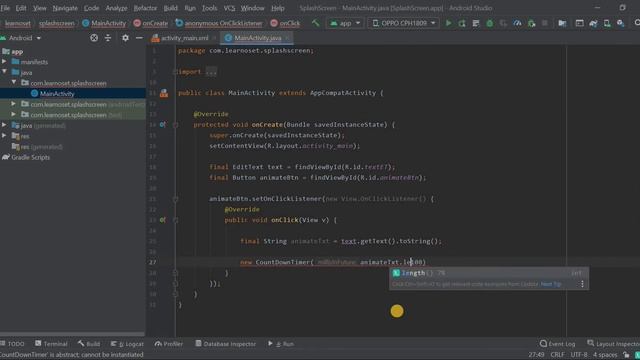Open Project Structure icon in toolbar
The width and height of the screenshot is (640, 360).
(x=562, y=23)
